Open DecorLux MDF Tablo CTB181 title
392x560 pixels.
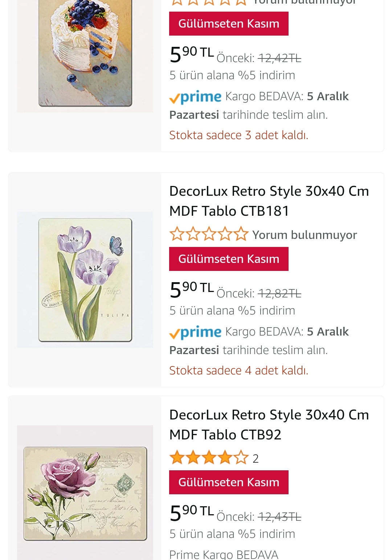(269, 201)
